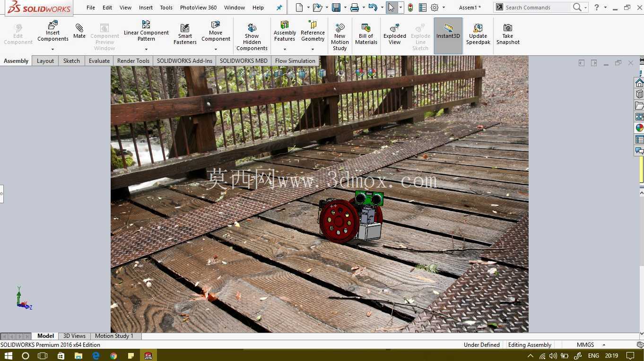Open the SOLIDWORKS Forum pane
The width and height of the screenshot is (644, 361).
639,151
